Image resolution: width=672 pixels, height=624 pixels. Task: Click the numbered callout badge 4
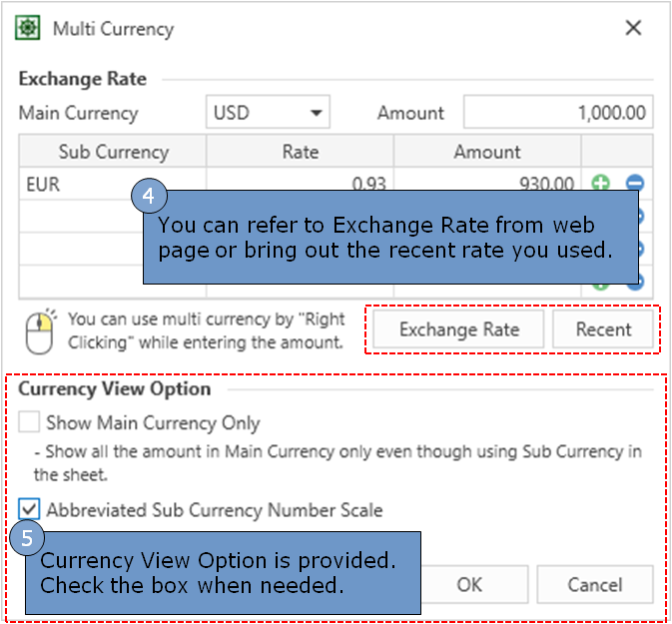148,197
